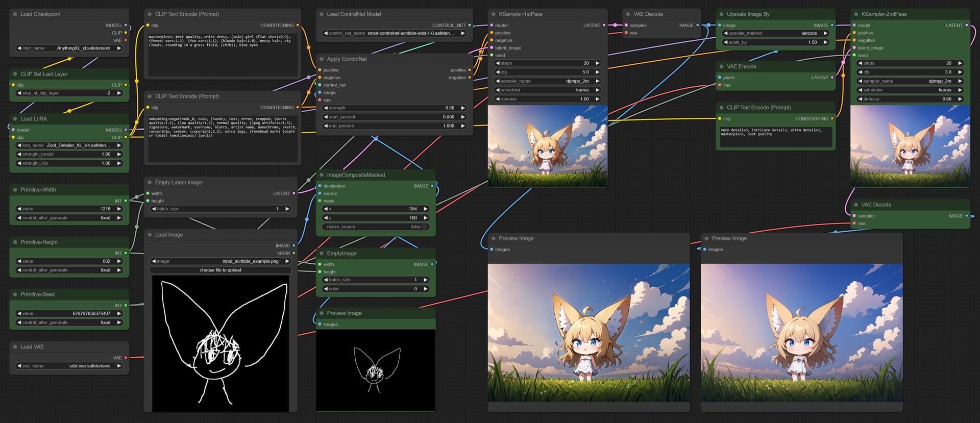
Task: Open the lora_name Zoot_Detailer selector
Action: [x=69, y=145]
